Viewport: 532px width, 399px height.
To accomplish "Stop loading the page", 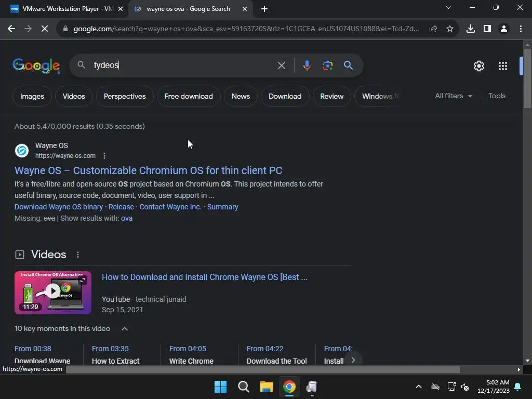I will [x=45, y=29].
